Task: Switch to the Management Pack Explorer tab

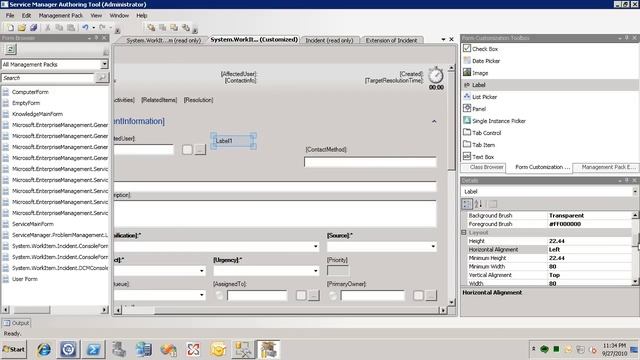Action: (x=608, y=167)
